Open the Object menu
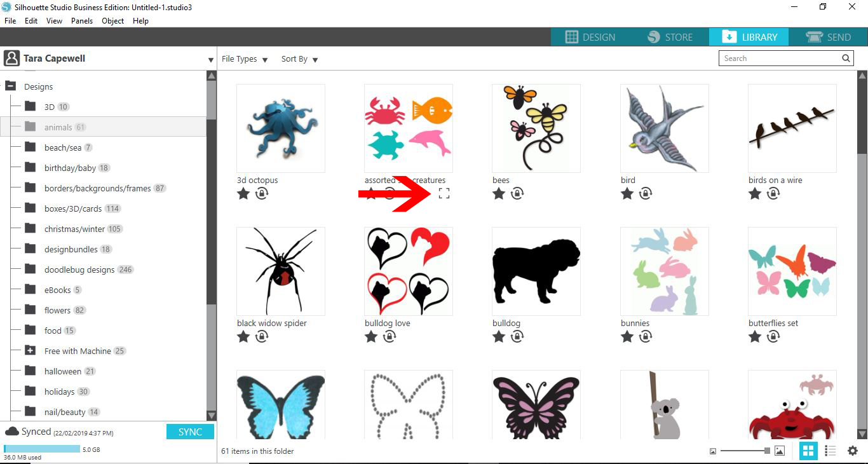The width and height of the screenshot is (868, 464). [x=113, y=21]
